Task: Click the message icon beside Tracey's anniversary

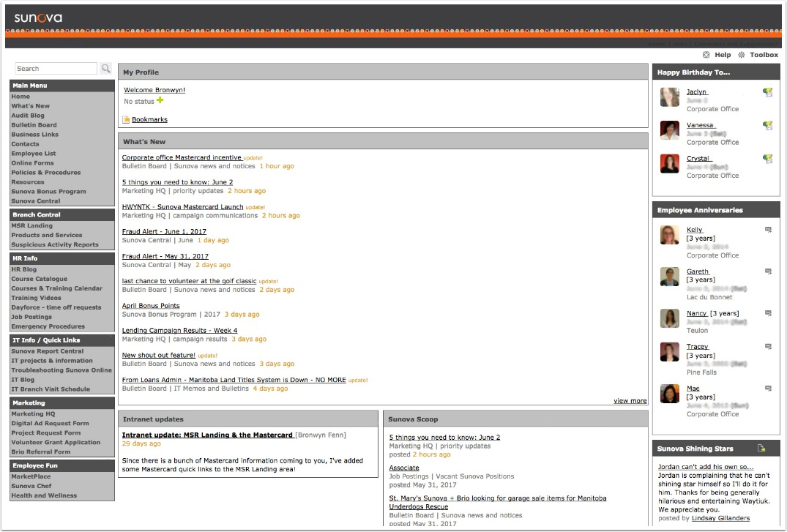Action: (768, 346)
